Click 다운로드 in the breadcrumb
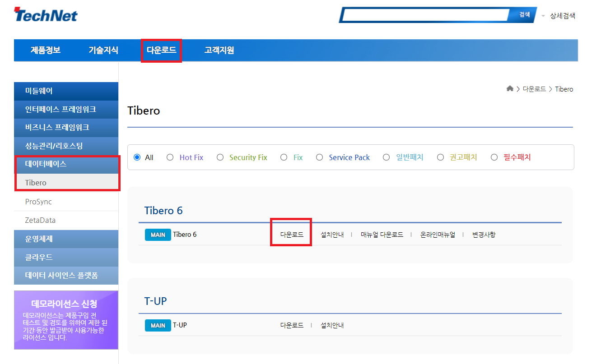This screenshot has width=615, height=364. (x=534, y=89)
